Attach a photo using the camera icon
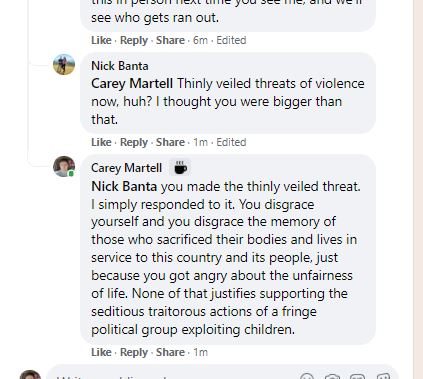 pyautogui.click(x=332, y=376)
